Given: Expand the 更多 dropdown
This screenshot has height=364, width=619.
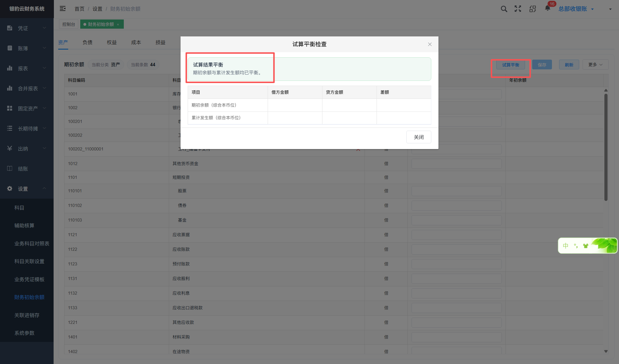Looking at the screenshot, I should [596, 65].
